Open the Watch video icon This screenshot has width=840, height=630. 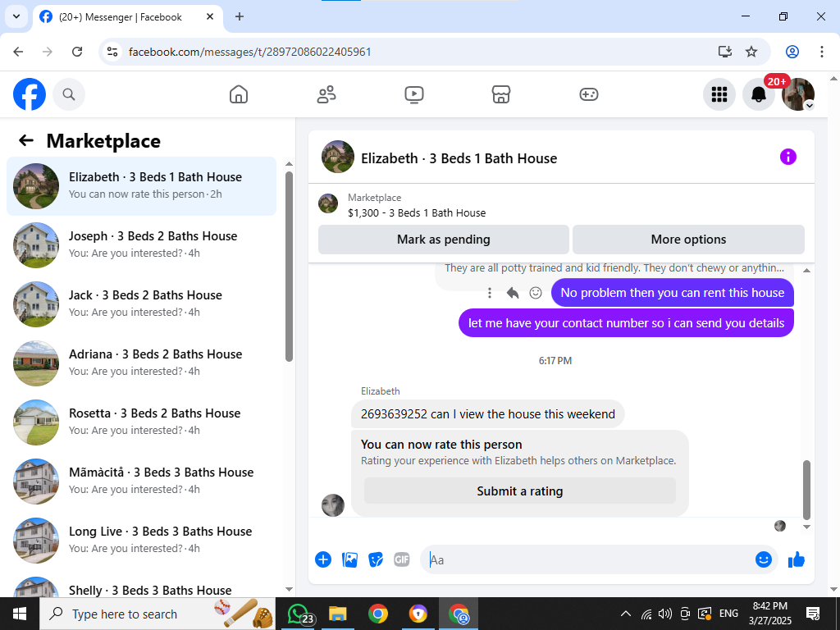[414, 94]
